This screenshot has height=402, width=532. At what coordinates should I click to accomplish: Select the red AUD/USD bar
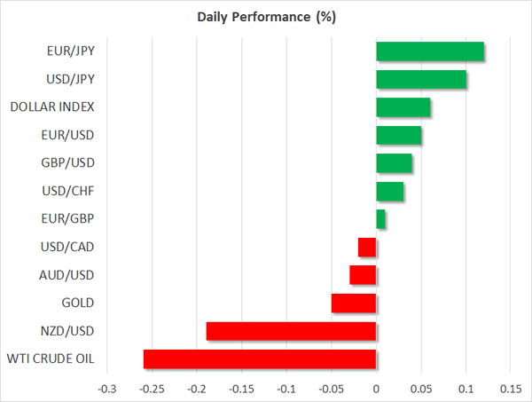tap(364, 275)
